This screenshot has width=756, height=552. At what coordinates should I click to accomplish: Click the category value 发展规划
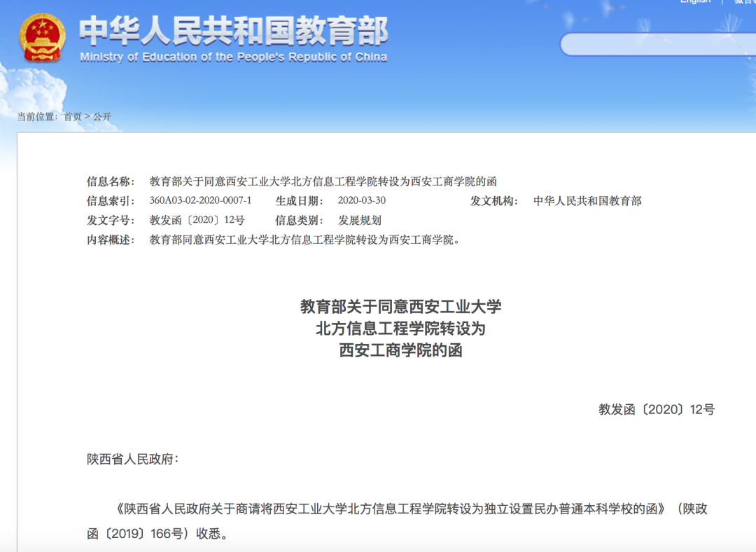[x=360, y=220]
